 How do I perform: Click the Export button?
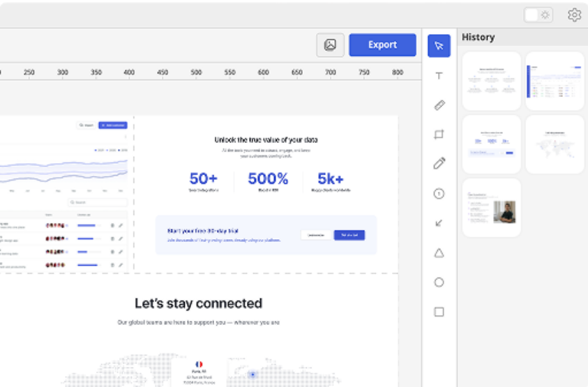[x=382, y=45]
